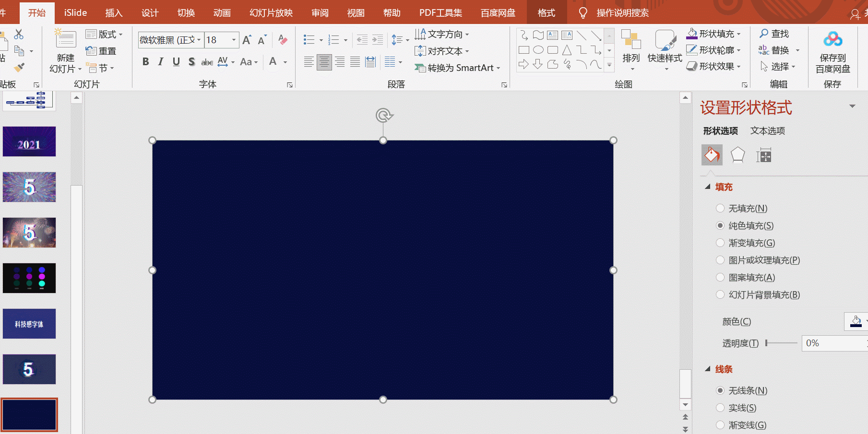Click 转换为 SmartArt button
This screenshot has height=434, width=868.
(x=457, y=68)
